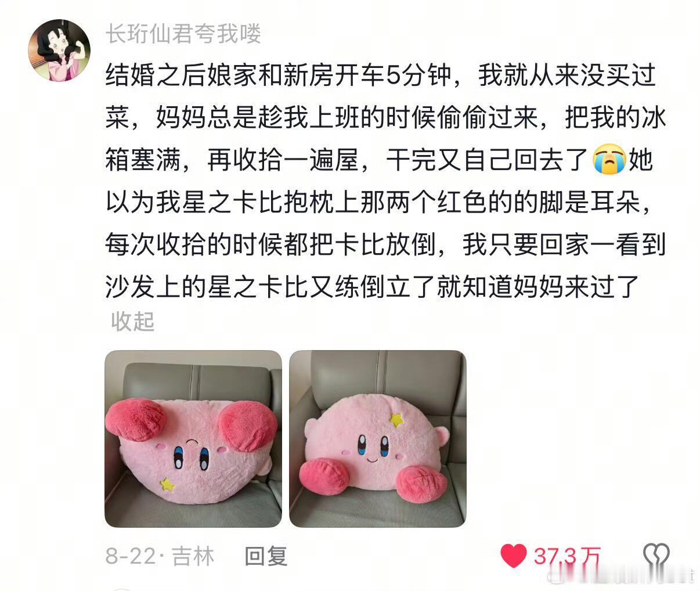Open the commenter's anime avatar picture
Screen dimensions: 700x591
[59, 50]
